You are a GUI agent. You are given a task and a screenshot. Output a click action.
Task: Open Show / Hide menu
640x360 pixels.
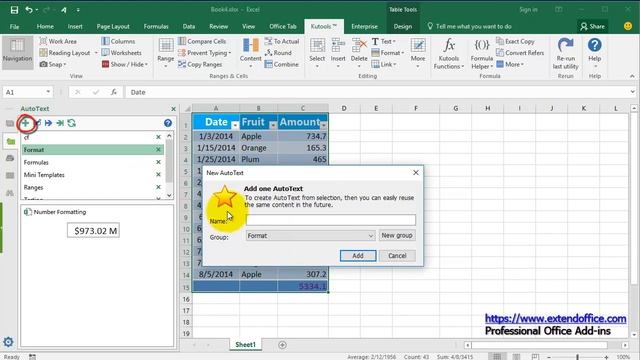pyautogui.click(x=125, y=64)
